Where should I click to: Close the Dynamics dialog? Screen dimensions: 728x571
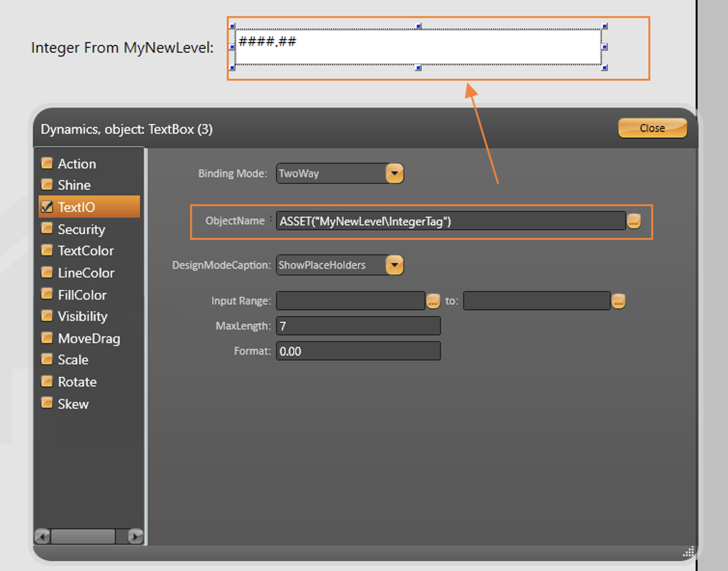pos(652,128)
